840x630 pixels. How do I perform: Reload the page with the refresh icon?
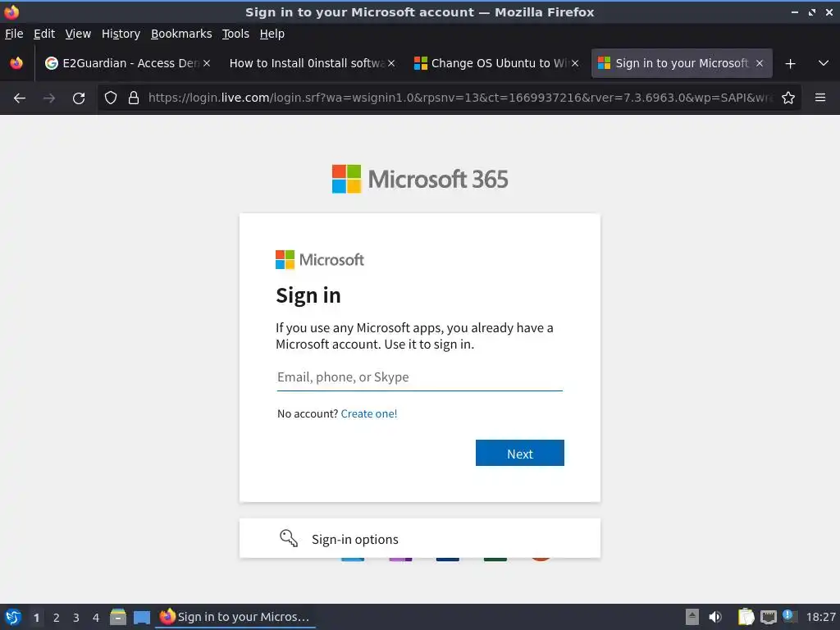pos(79,98)
